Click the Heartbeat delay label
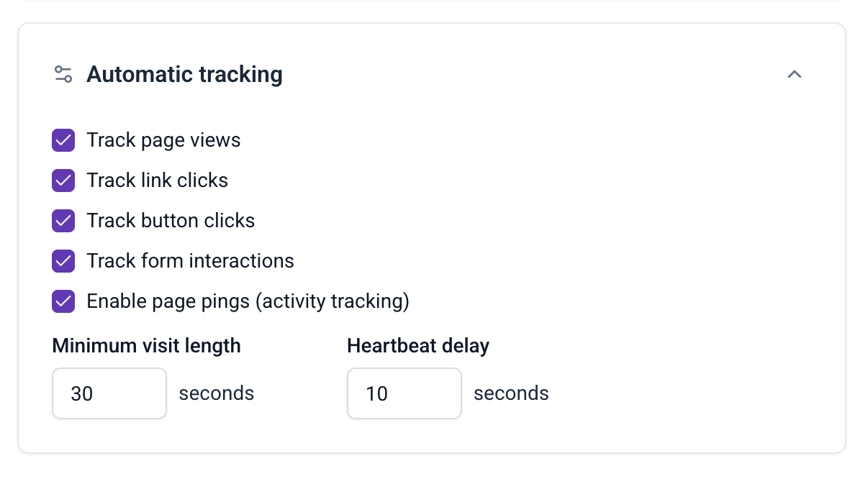 coord(418,346)
